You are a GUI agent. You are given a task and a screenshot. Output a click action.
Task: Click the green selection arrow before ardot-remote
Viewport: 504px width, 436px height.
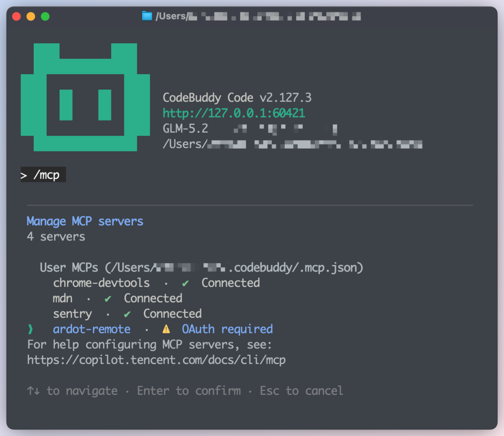pos(31,329)
